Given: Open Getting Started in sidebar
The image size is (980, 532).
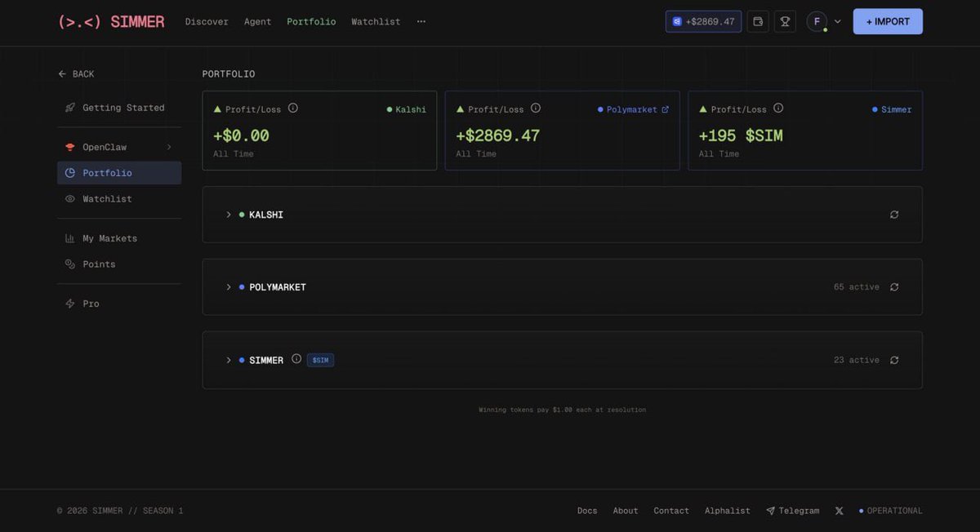Looking at the screenshot, I should 119,108.
